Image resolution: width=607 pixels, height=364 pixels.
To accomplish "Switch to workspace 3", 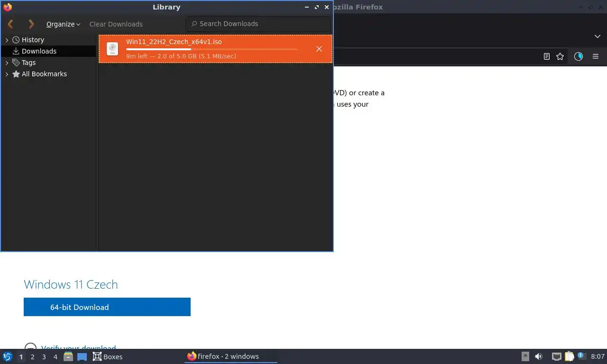I will point(44,357).
